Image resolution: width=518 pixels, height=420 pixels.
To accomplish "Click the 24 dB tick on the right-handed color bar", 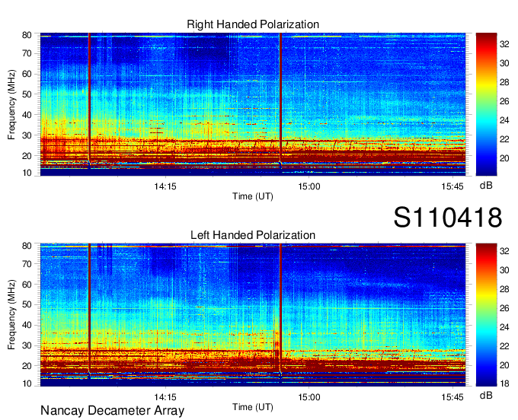I will pos(504,120).
